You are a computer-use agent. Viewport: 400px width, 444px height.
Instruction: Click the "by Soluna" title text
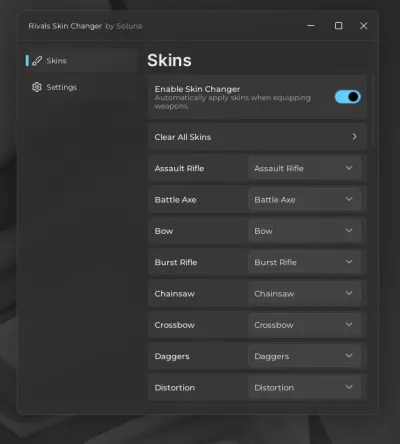pyautogui.click(x=124, y=26)
